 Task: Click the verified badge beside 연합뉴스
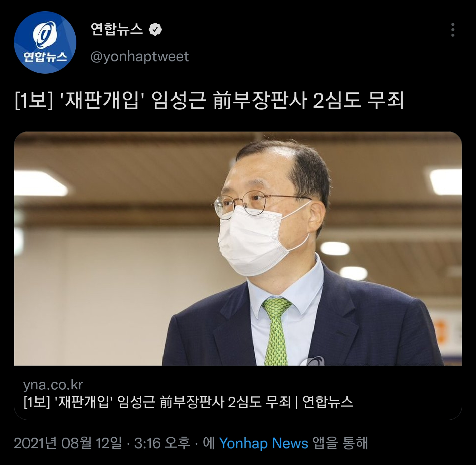(155, 29)
